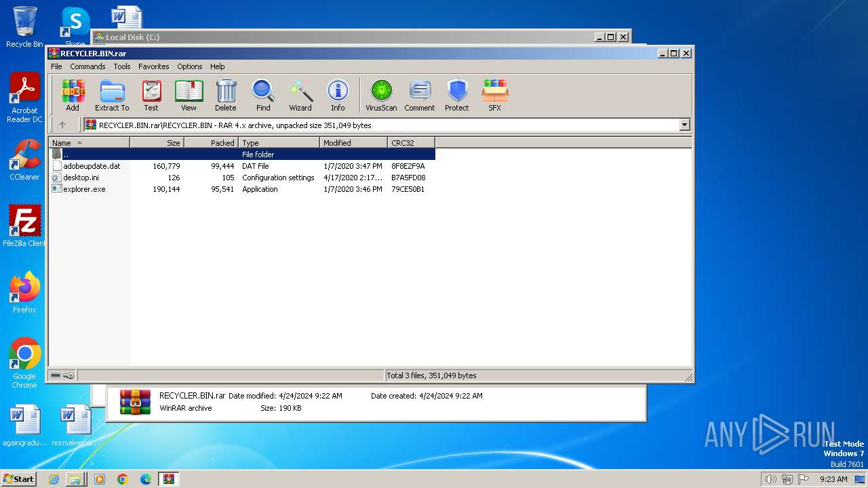This screenshot has height=488, width=868.
Task: Open the File menu
Action: click(x=56, y=66)
